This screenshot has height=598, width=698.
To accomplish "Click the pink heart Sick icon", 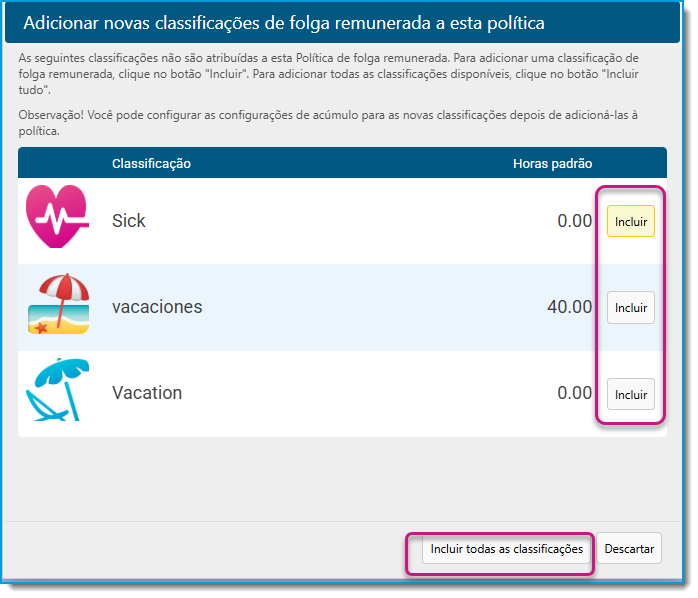I will click(x=57, y=217).
